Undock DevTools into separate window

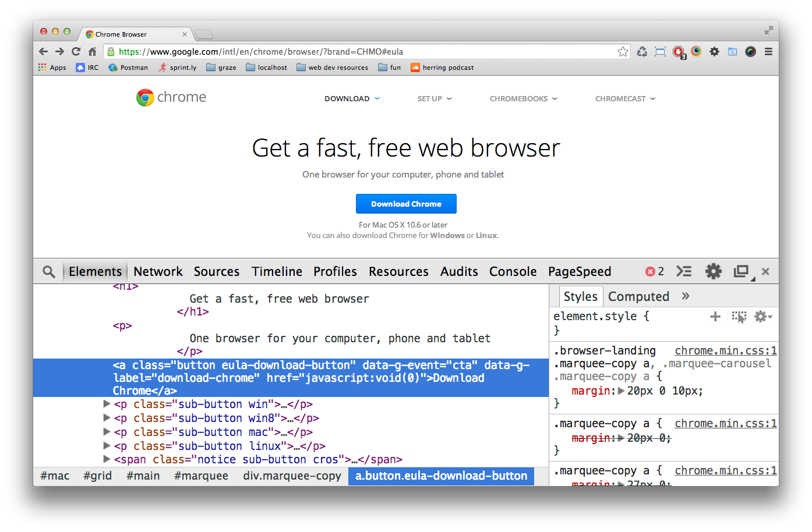tap(742, 272)
